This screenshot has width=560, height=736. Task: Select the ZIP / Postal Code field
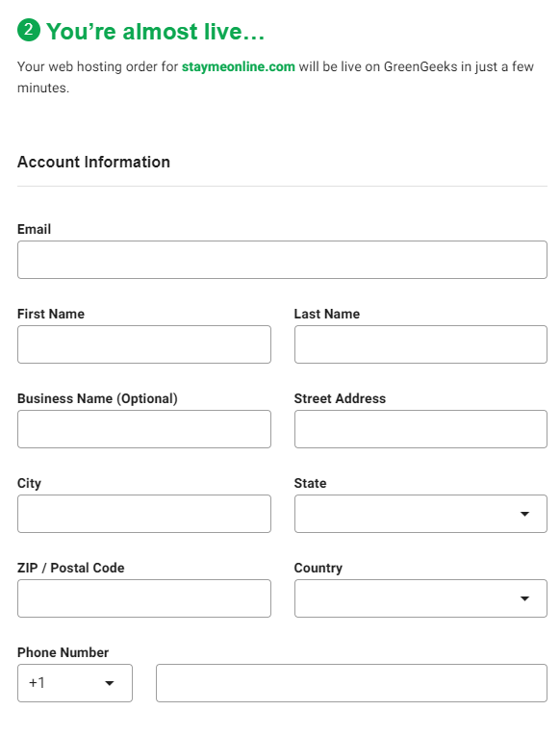coord(144,598)
